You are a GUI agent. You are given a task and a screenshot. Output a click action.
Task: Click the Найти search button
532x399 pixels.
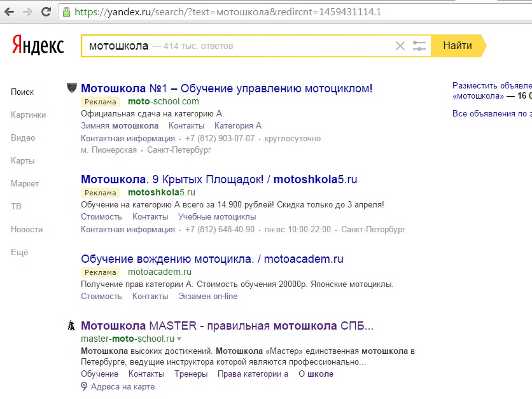click(458, 45)
